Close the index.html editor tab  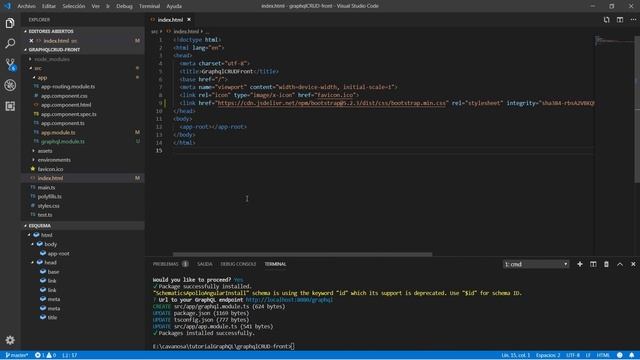point(189,20)
